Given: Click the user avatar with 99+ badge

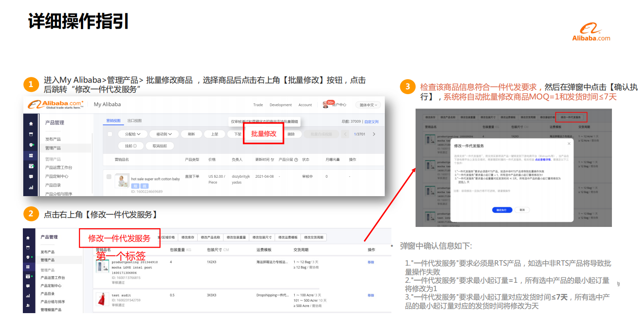Looking at the screenshot, I should (326, 105).
